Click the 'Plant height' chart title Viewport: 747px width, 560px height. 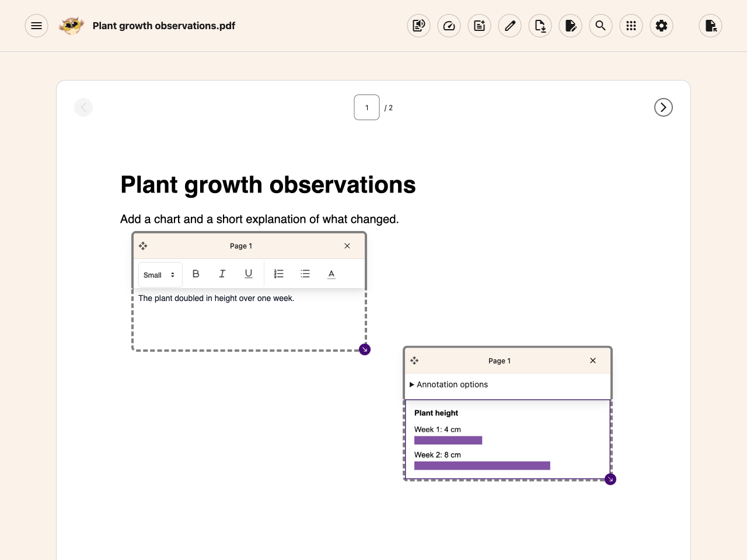(436, 413)
